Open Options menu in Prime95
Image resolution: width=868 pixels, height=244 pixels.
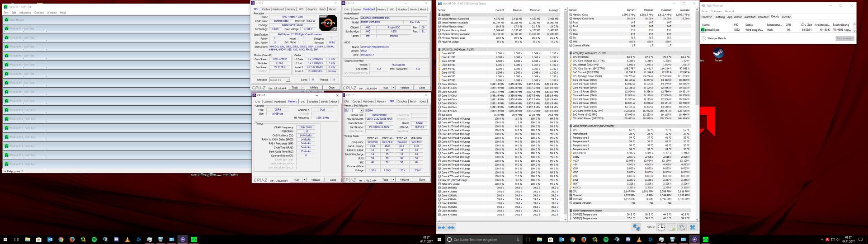(x=39, y=13)
